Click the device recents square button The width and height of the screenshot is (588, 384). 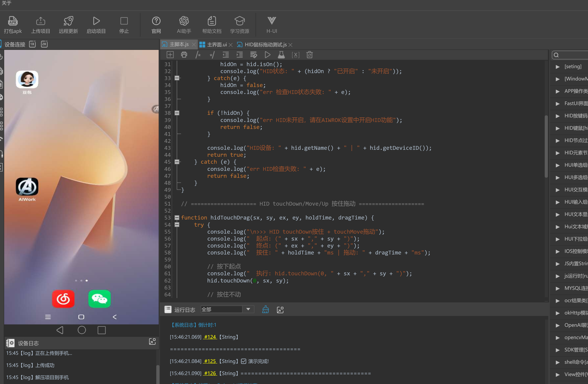click(x=101, y=330)
